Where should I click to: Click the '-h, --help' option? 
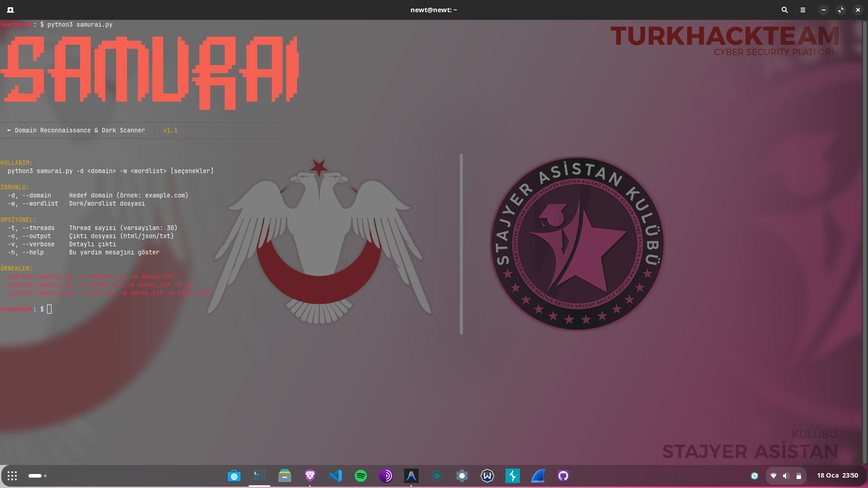coord(26,253)
